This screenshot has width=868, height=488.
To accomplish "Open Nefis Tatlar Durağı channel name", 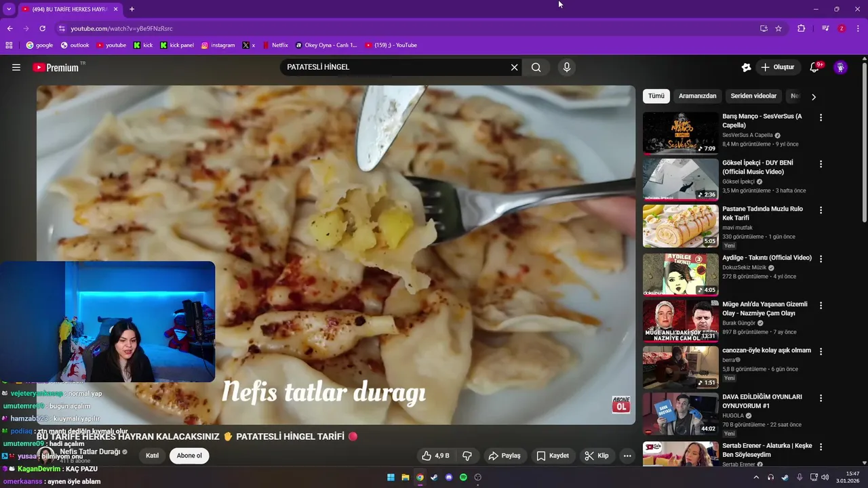I will click(90, 451).
